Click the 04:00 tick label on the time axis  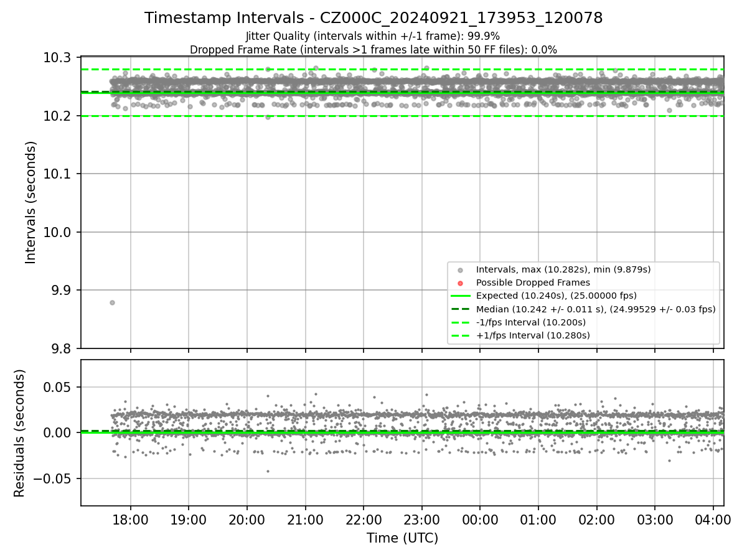point(713,520)
